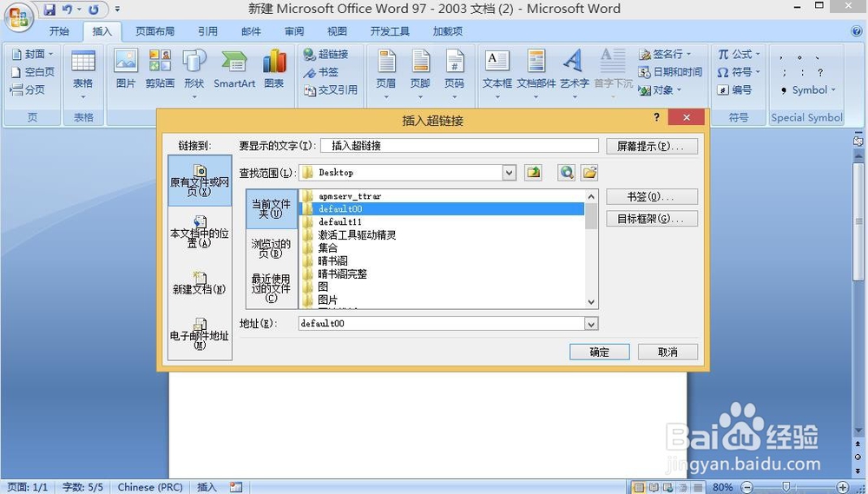Switch to References (引用) tab
The image size is (868, 494).
tap(207, 31)
